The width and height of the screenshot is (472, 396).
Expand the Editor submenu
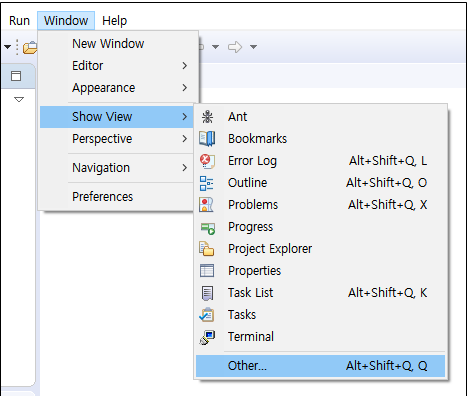117,66
